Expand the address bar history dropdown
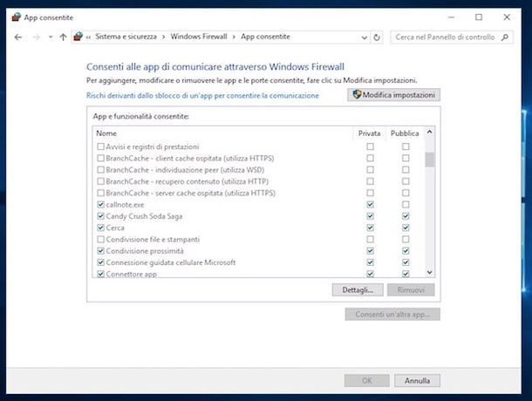Viewport: 532px width, 401px height. tap(364, 37)
